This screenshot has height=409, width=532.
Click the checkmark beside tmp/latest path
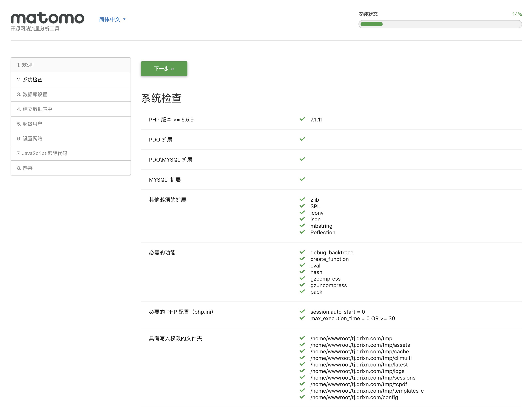302,364
